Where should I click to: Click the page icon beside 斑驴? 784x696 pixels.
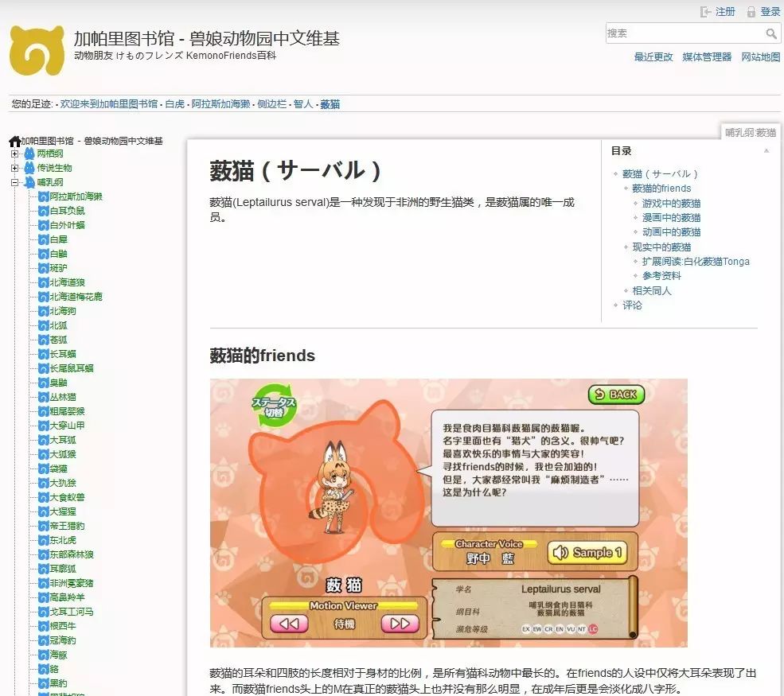44,268
